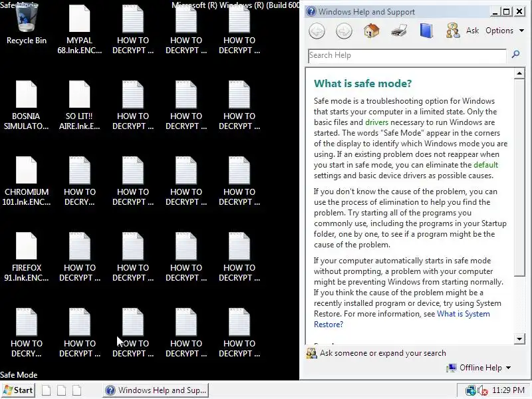The image size is (532, 399).
Task: Open the Browse Help book icon
Action: click(426, 31)
